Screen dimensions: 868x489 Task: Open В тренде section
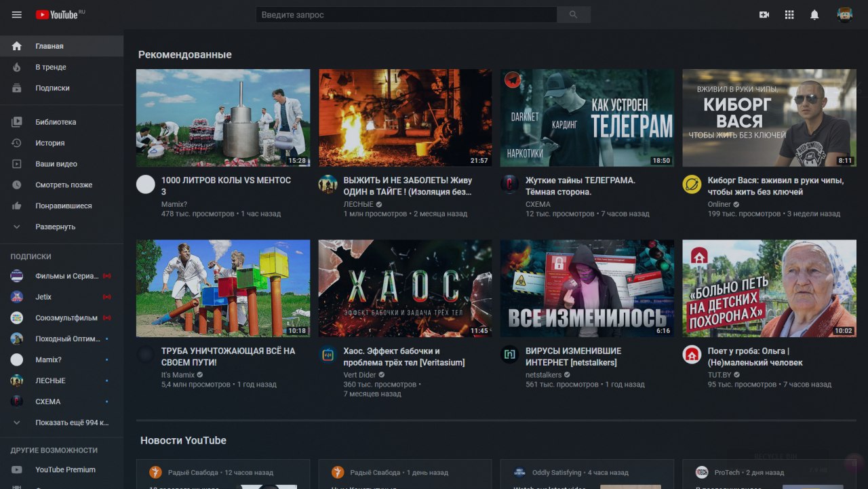[62, 67]
